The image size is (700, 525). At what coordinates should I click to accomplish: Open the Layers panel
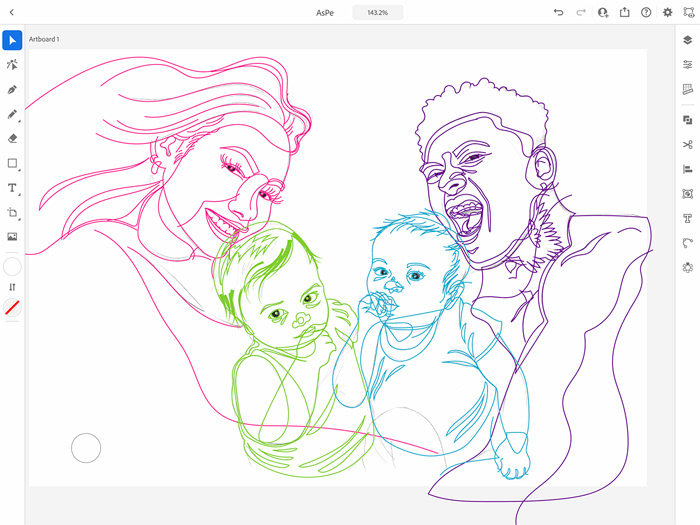688,40
